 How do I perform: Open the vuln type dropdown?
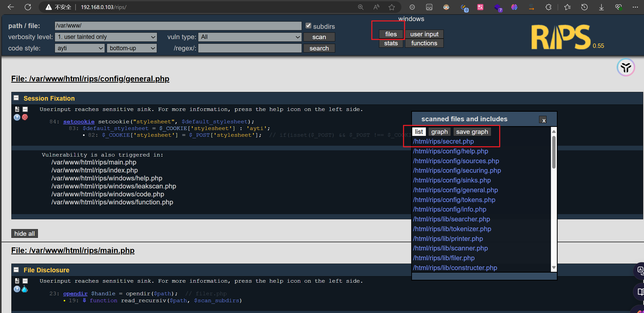click(250, 37)
